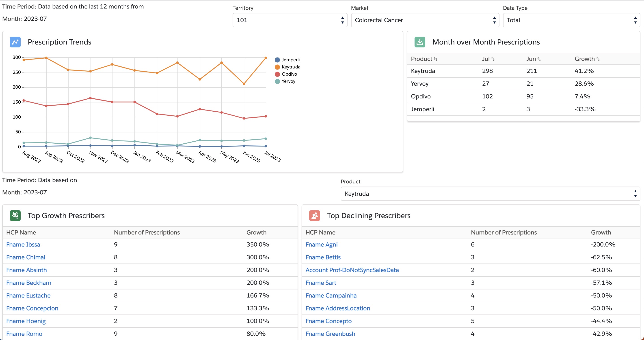
Task: Sort table by Growth column icon
Action: 598,59
